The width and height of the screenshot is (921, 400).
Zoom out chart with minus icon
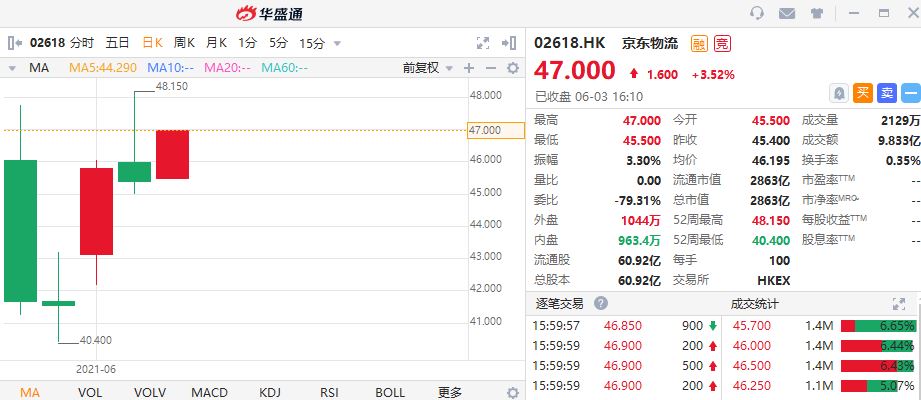[x=491, y=68]
